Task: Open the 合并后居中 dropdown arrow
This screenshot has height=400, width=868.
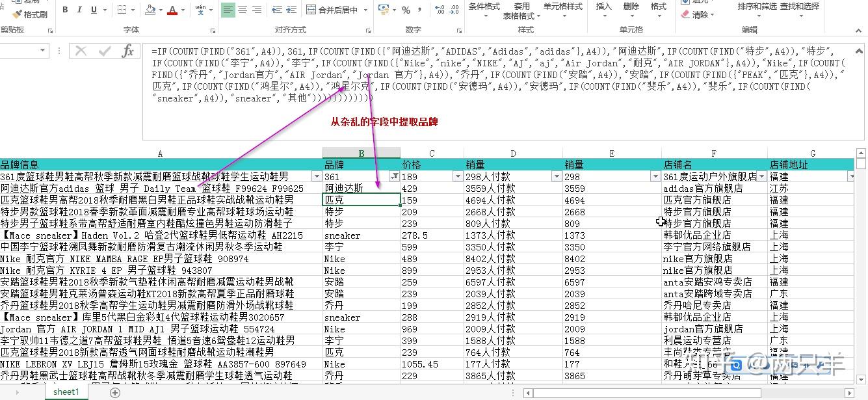Action: click(x=366, y=10)
